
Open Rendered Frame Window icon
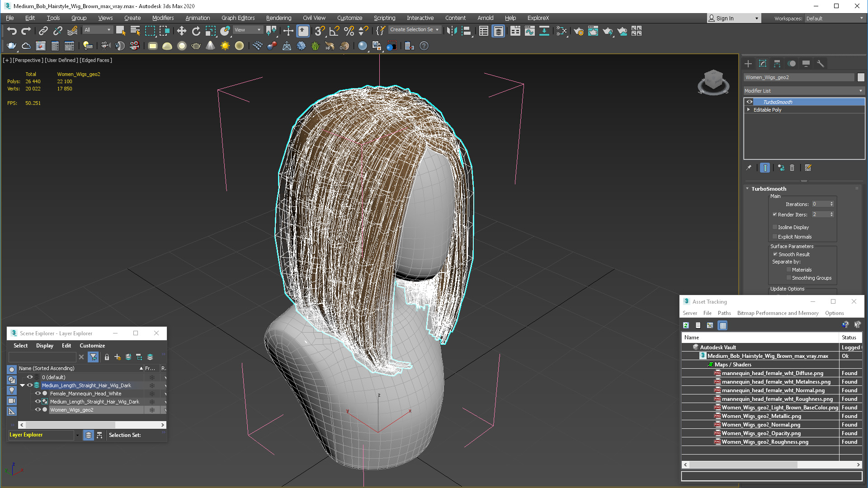coord(593,31)
